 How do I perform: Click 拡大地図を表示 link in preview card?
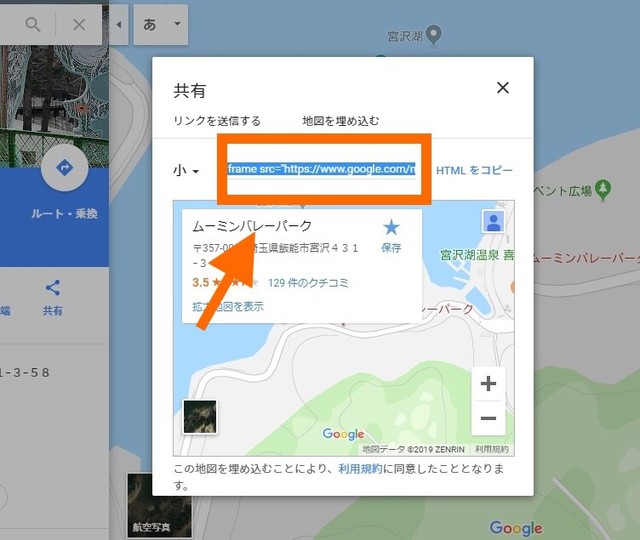(x=228, y=307)
